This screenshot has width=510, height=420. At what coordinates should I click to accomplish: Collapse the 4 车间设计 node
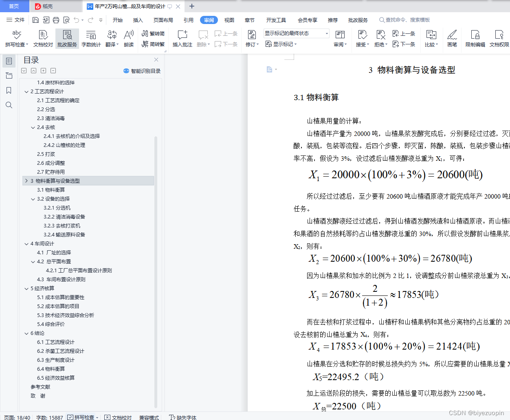(26, 244)
